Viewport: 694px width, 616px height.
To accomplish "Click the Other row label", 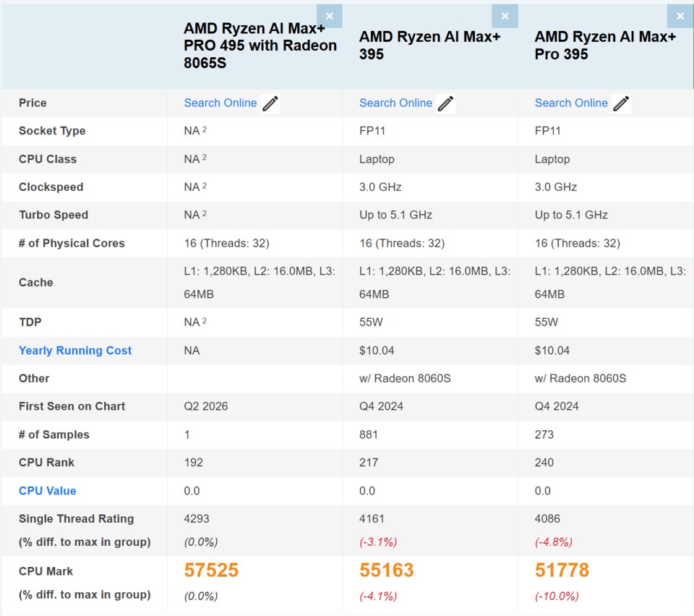I will click(34, 378).
